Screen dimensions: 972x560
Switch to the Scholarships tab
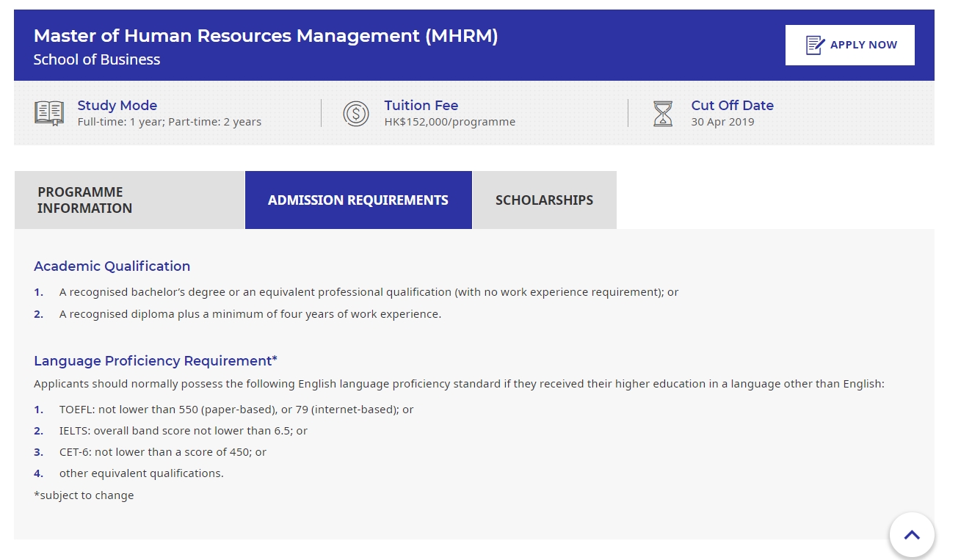coord(544,200)
